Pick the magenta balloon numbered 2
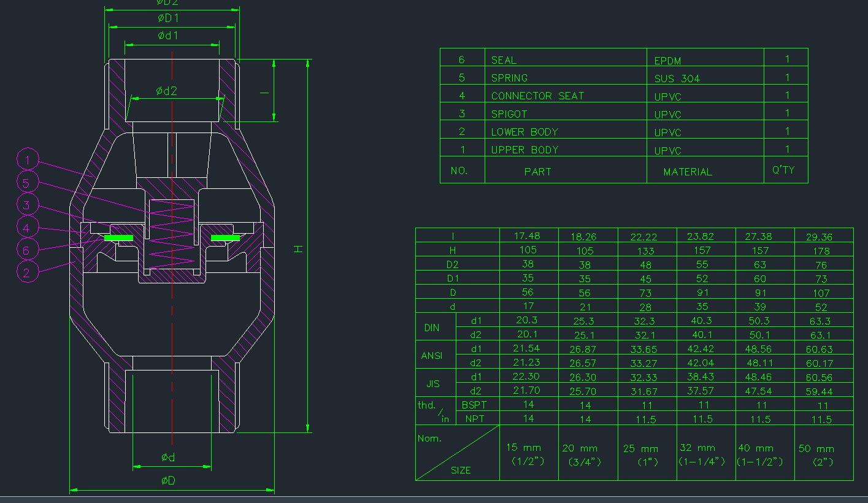 (28, 272)
